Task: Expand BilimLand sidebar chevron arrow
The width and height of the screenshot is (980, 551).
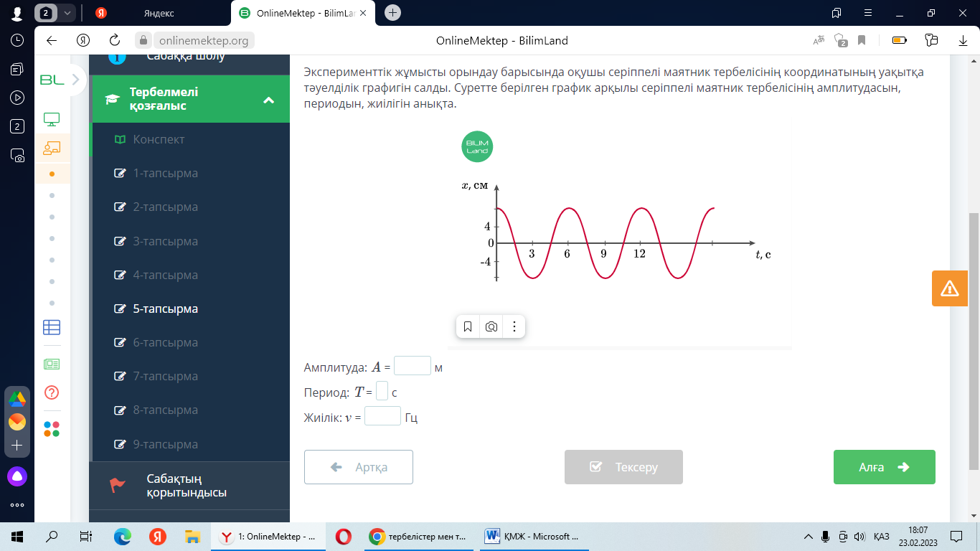Action: point(75,80)
